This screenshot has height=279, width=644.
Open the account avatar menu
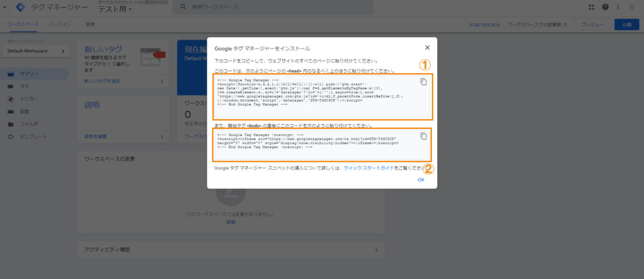pos(631,7)
